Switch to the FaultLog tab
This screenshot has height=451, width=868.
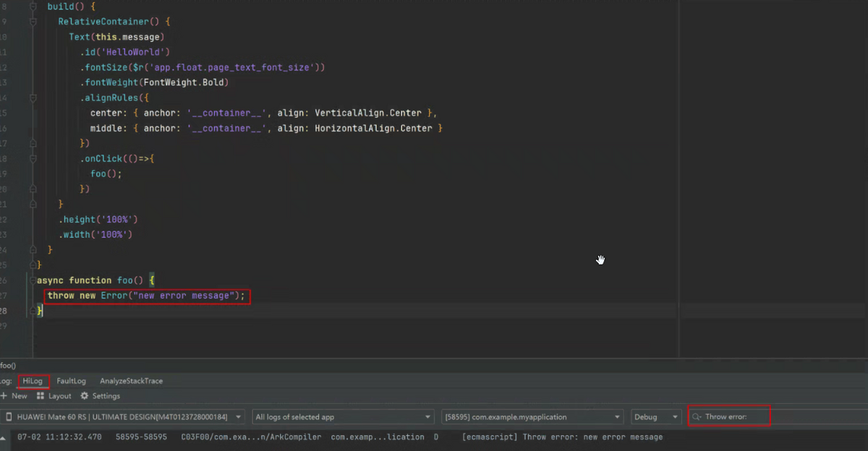tap(71, 381)
